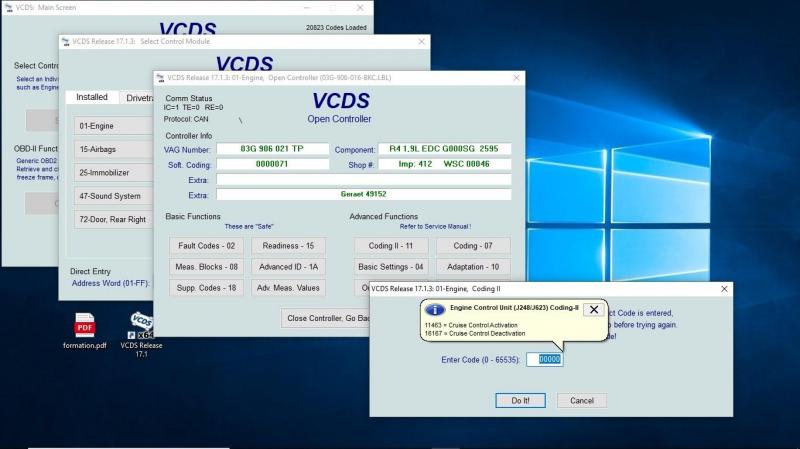Open Basic Settings - 04
This screenshot has width=800, height=449.
point(391,267)
